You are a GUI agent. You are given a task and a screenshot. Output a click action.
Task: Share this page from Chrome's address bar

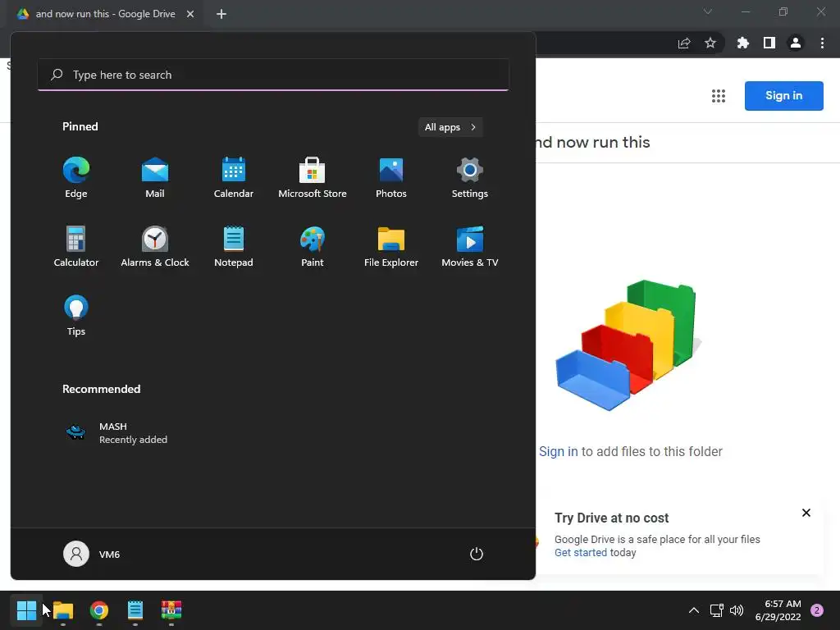coord(684,43)
